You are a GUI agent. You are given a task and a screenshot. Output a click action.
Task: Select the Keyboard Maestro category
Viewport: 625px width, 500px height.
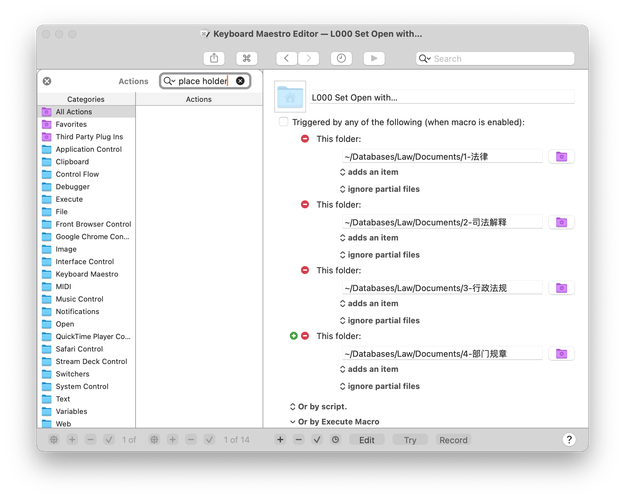point(86,274)
